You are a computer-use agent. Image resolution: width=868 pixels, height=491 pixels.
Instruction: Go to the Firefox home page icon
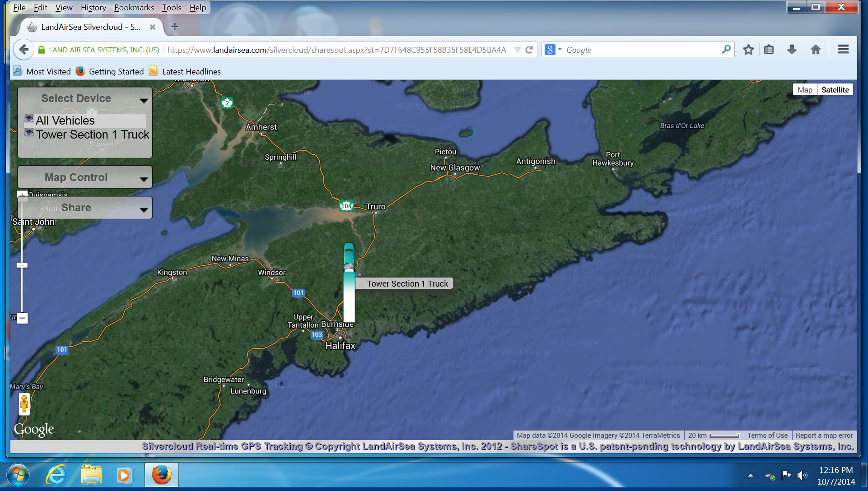[x=816, y=50]
